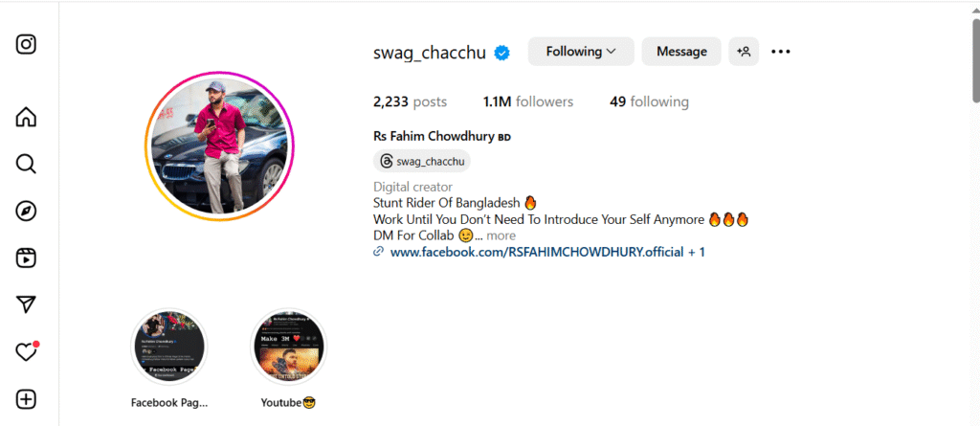View the 1.1M followers list
This screenshot has height=426, width=980.
point(527,101)
